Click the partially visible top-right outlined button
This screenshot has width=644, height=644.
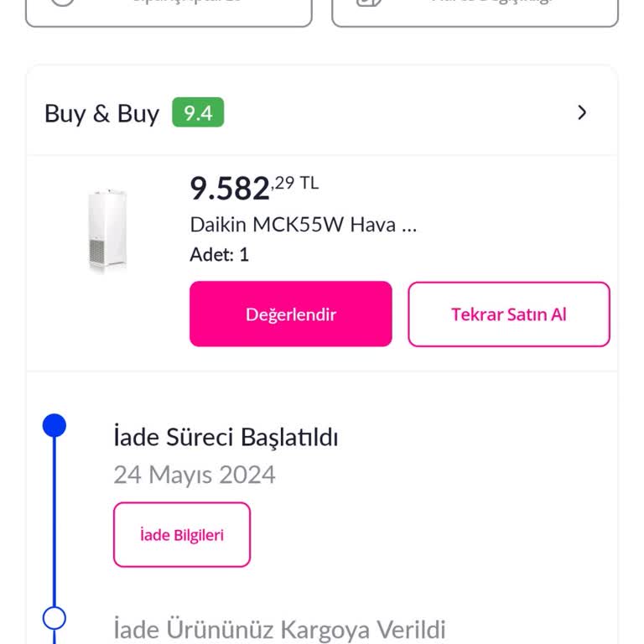coord(475,10)
